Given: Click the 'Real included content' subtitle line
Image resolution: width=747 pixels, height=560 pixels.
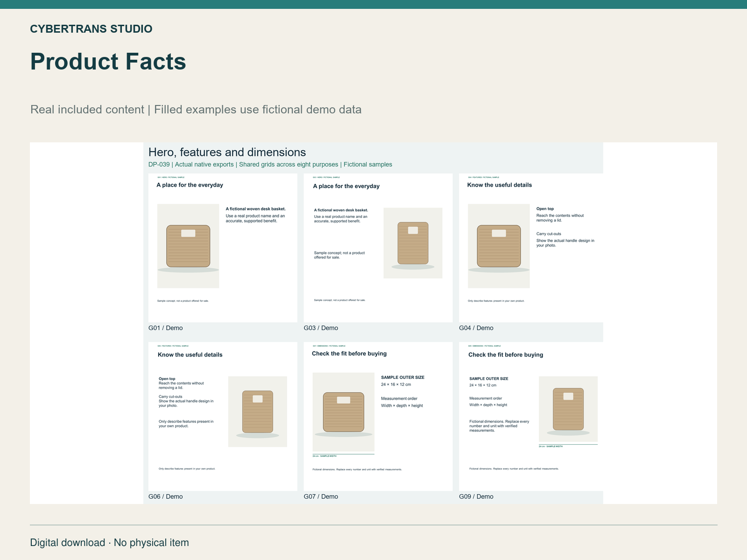Looking at the screenshot, I should (x=196, y=110).
